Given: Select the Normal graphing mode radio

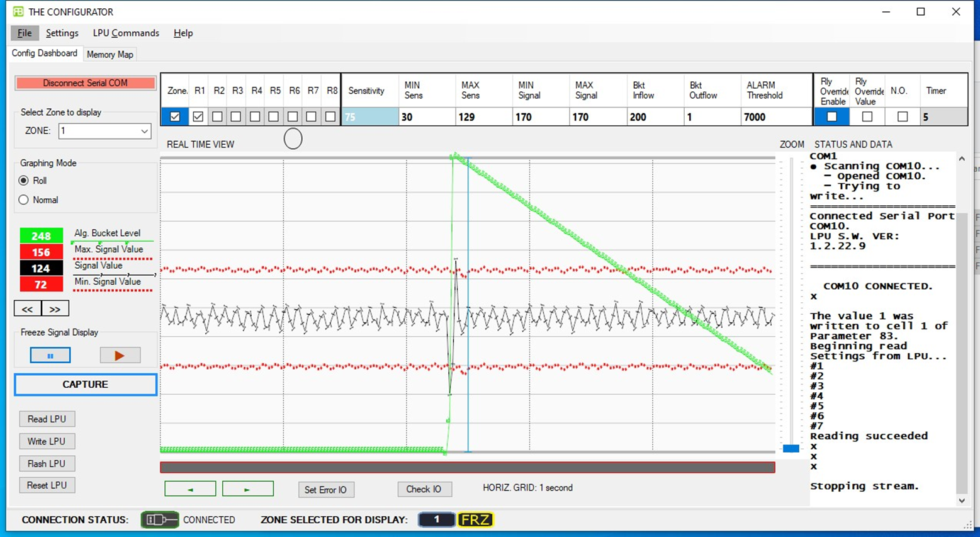Looking at the screenshot, I should (24, 200).
